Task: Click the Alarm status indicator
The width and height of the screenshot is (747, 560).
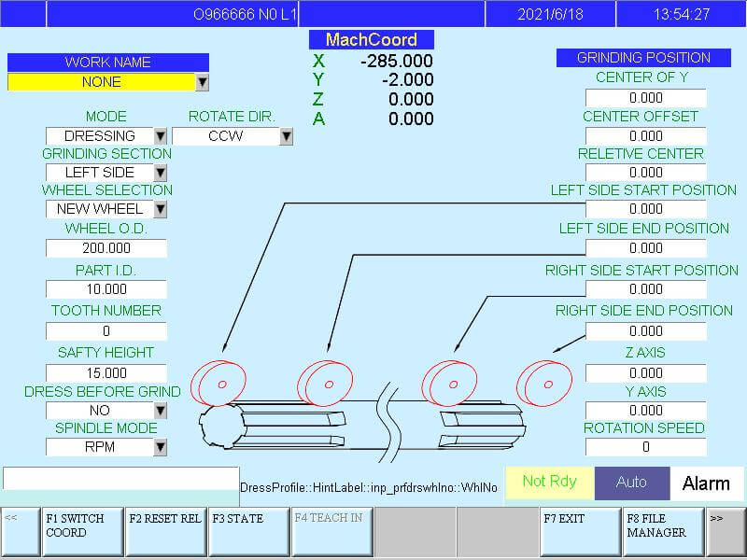Action: click(707, 483)
